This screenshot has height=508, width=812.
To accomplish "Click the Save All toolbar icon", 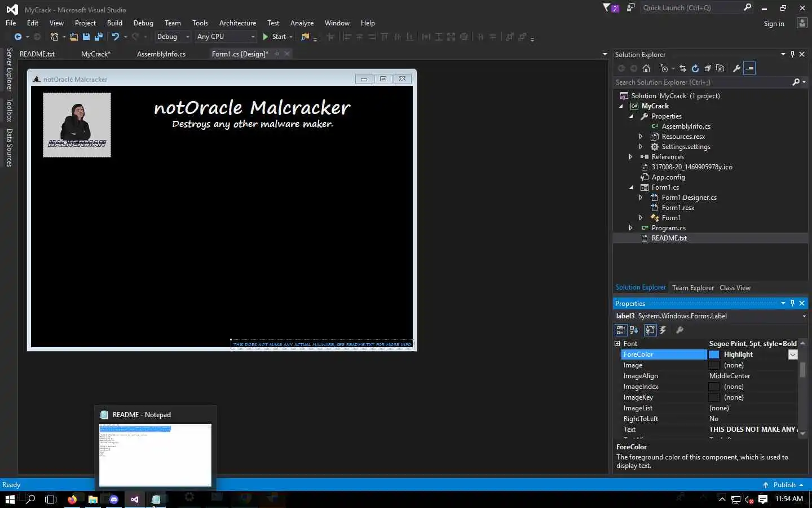I will tap(99, 37).
